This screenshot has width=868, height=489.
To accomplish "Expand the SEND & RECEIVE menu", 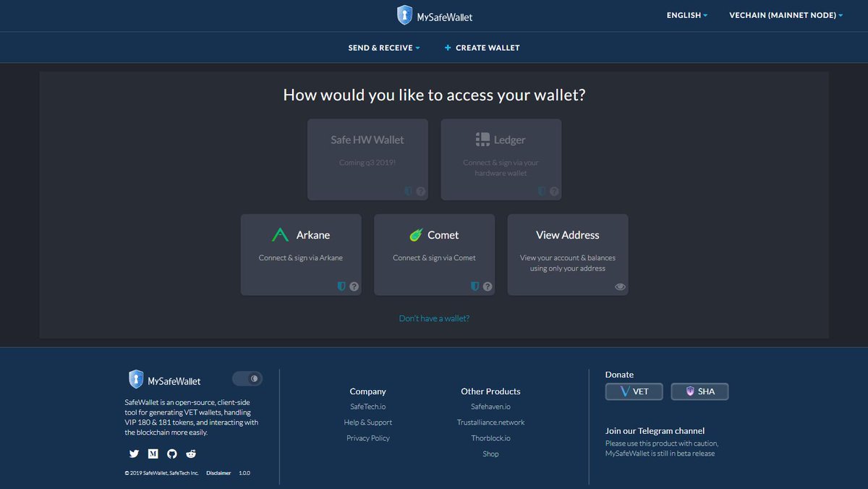I will pyautogui.click(x=384, y=48).
